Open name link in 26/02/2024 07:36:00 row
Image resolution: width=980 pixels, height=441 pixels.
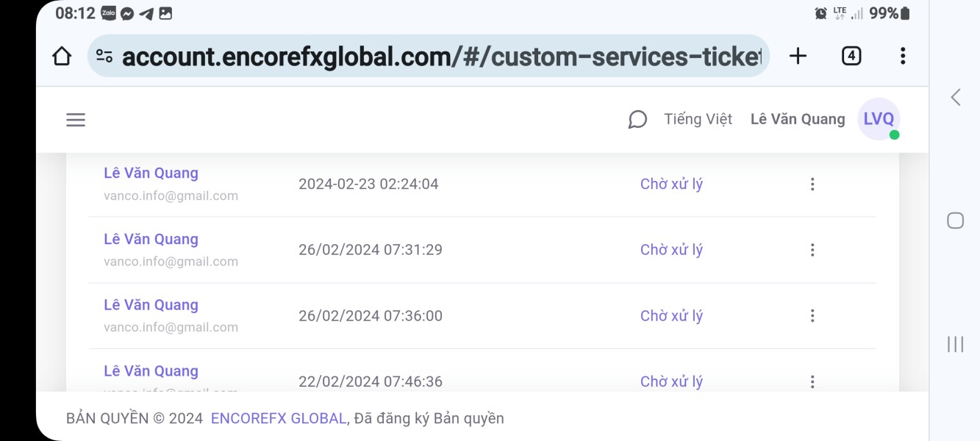(x=151, y=305)
